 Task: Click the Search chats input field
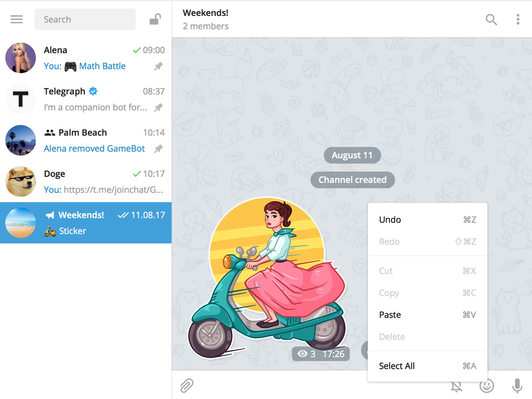(x=85, y=20)
